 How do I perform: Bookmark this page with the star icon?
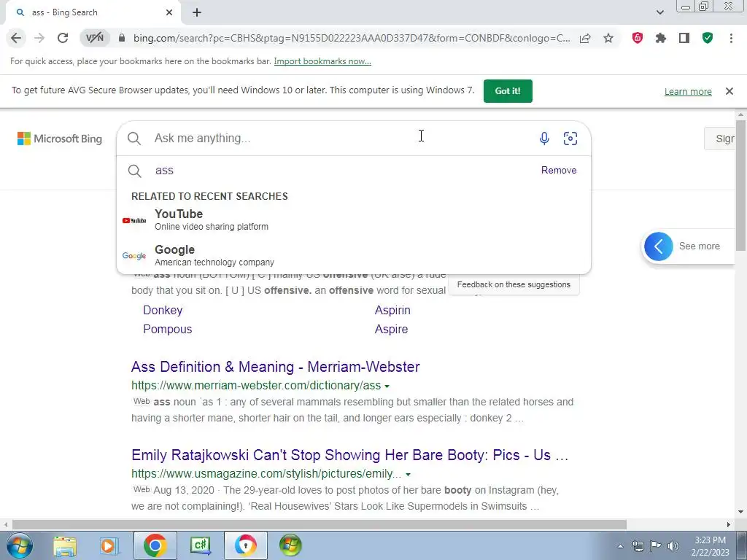click(608, 38)
